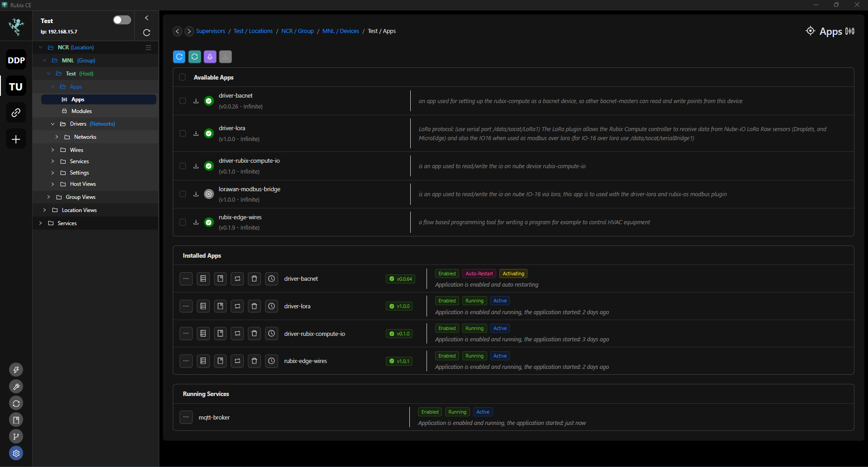The height and width of the screenshot is (467, 868).
Task: Click the plus add sidebar icon
Action: tap(16, 139)
